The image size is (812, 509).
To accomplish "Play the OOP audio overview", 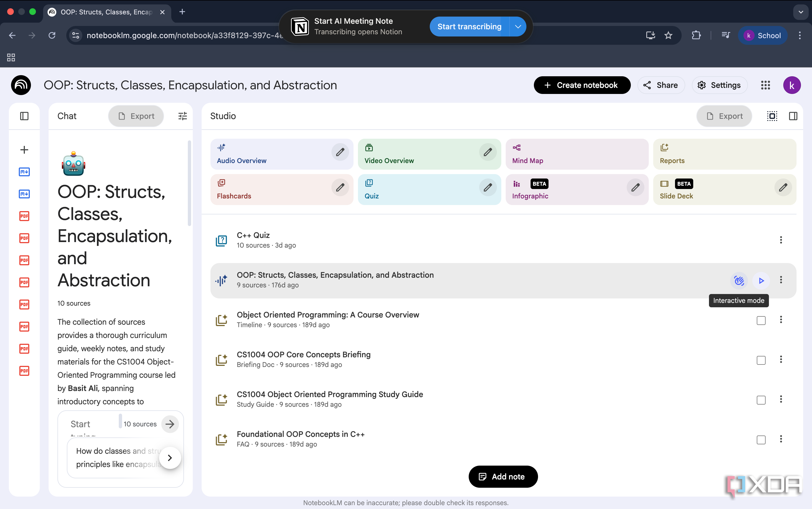I will tap(761, 280).
